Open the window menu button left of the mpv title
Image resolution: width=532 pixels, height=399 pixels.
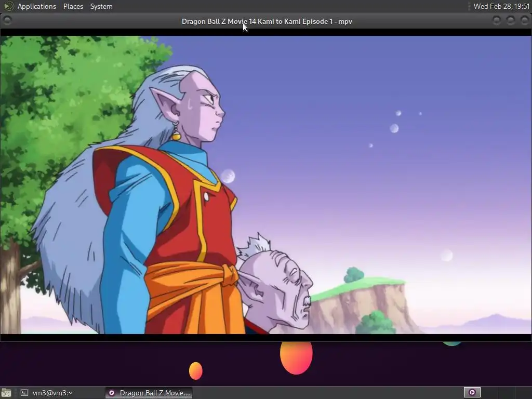click(x=7, y=21)
